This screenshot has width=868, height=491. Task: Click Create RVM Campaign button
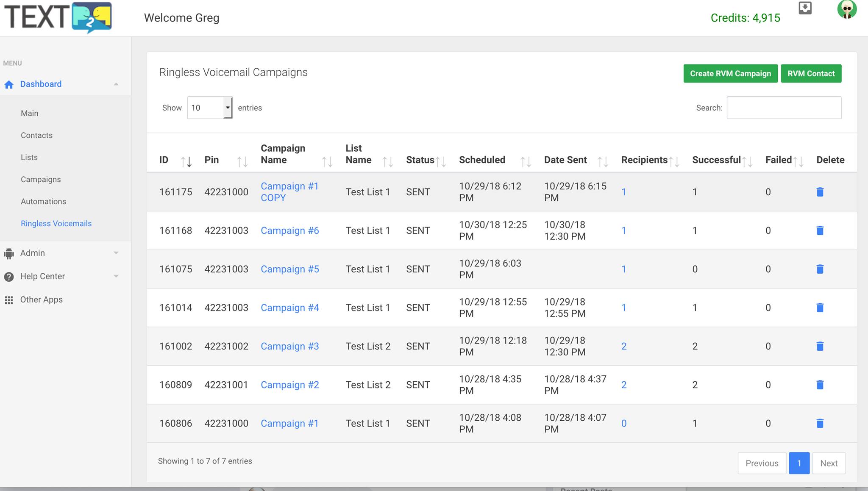pos(730,73)
